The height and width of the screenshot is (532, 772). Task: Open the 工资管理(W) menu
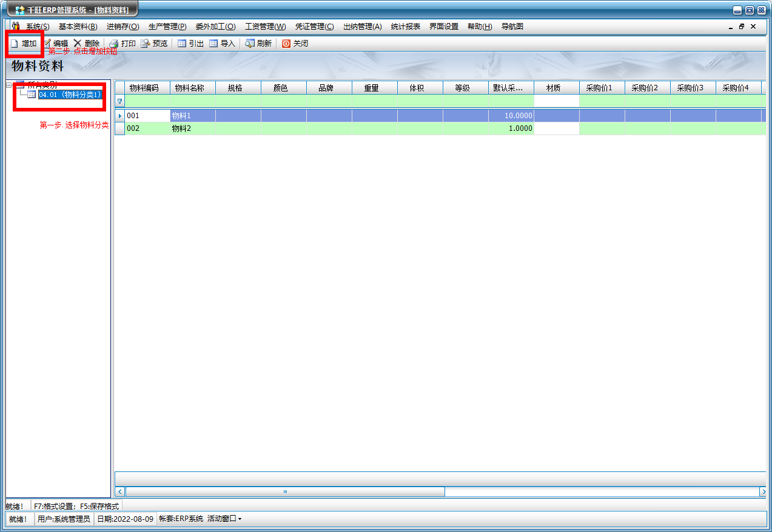(x=265, y=27)
